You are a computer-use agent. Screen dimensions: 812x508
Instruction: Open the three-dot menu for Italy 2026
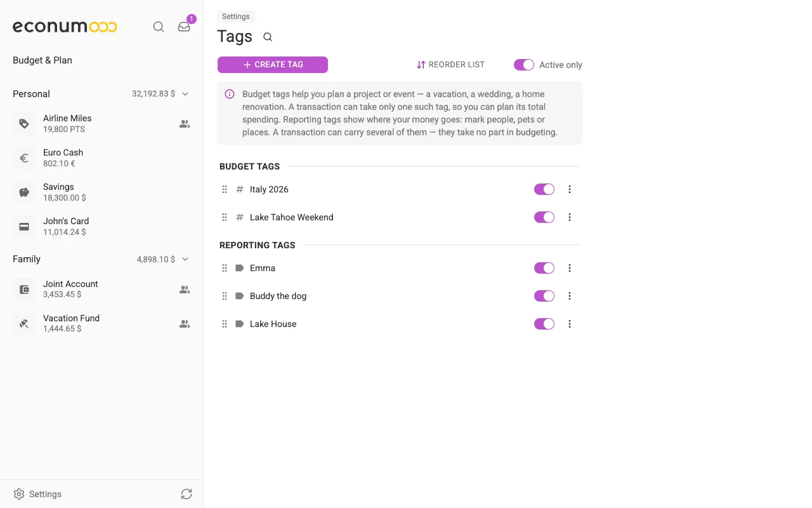[x=570, y=189]
